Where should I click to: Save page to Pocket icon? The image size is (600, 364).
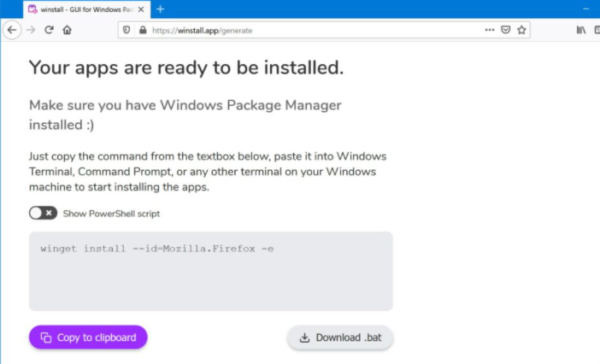click(x=505, y=30)
